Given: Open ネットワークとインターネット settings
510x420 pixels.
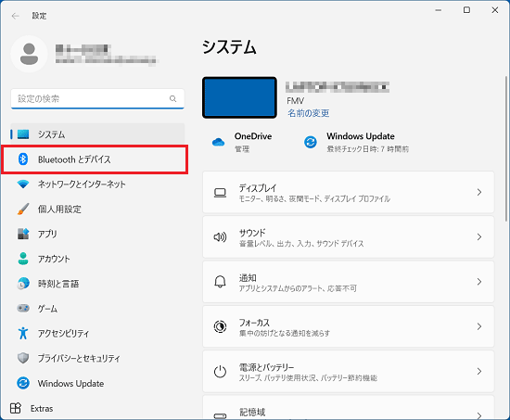Looking at the screenshot, I should [97, 185].
